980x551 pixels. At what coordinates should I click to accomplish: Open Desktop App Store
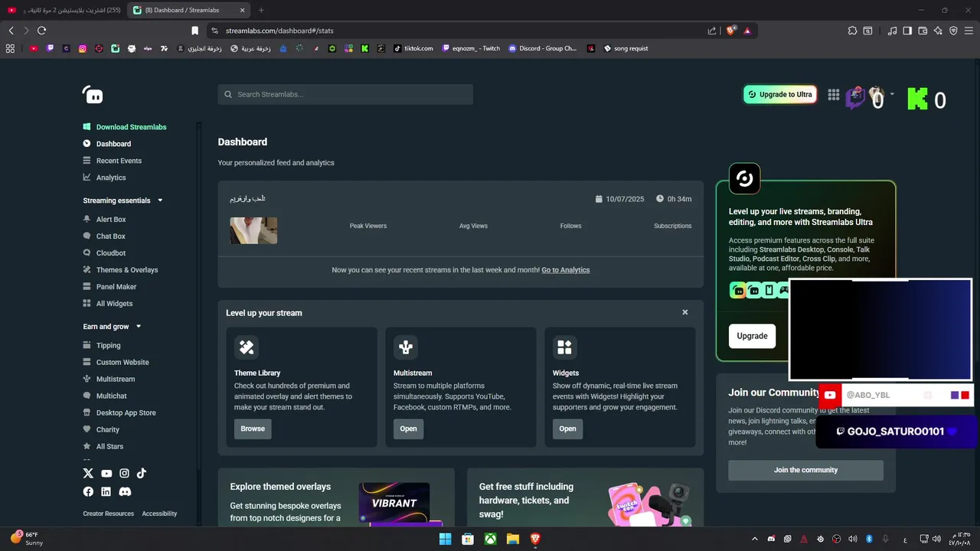[119, 413]
